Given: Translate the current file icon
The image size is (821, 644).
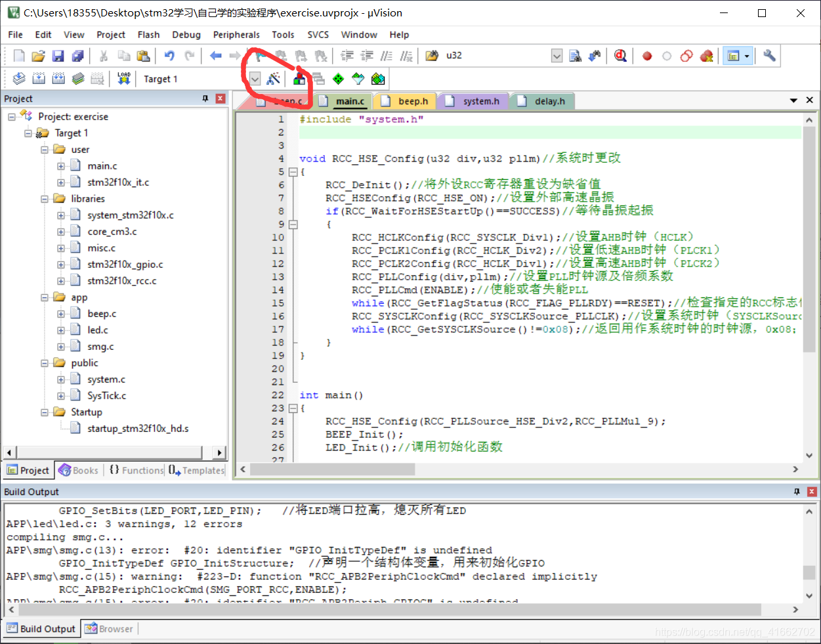Looking at the screenshot, I should pos(19,79).
